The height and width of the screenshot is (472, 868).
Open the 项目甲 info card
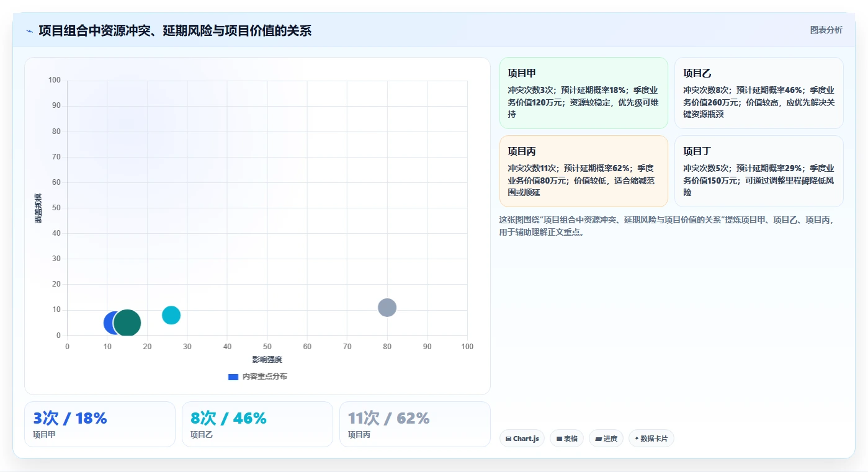(x=583, y=93)
